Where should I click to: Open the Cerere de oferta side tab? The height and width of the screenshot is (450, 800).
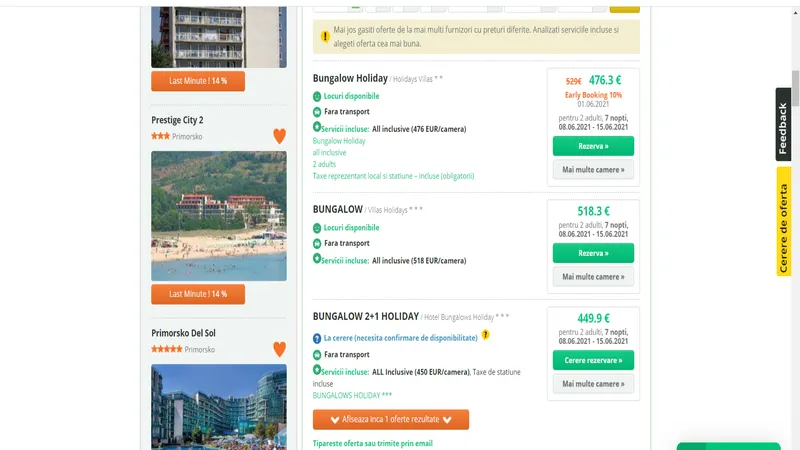click(x=783, y=221)
